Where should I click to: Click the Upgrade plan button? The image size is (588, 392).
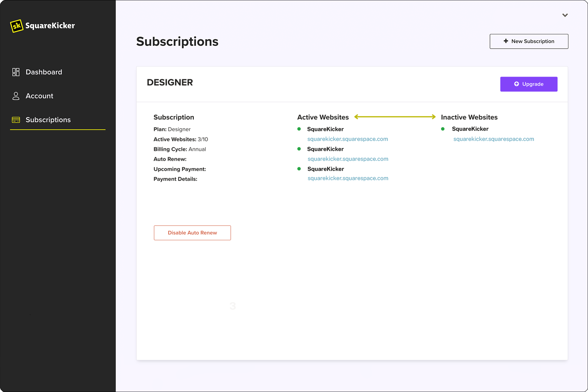[529, 84]
